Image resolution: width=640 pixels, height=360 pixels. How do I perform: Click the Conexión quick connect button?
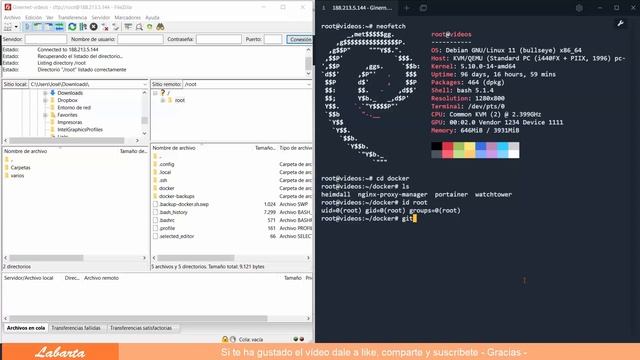(300, 39)
